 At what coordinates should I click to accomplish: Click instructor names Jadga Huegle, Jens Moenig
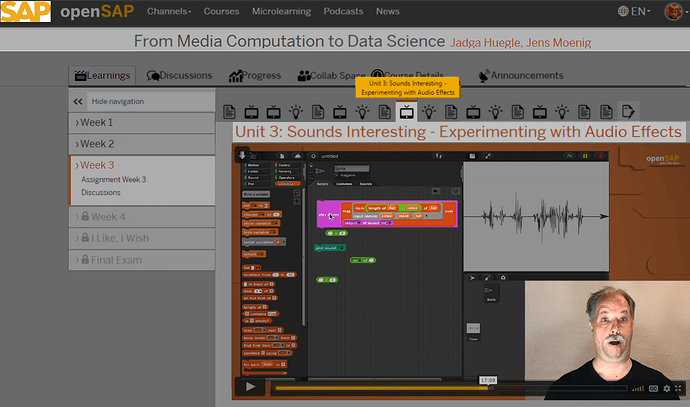pyautogui.click(x=520, y=43)
